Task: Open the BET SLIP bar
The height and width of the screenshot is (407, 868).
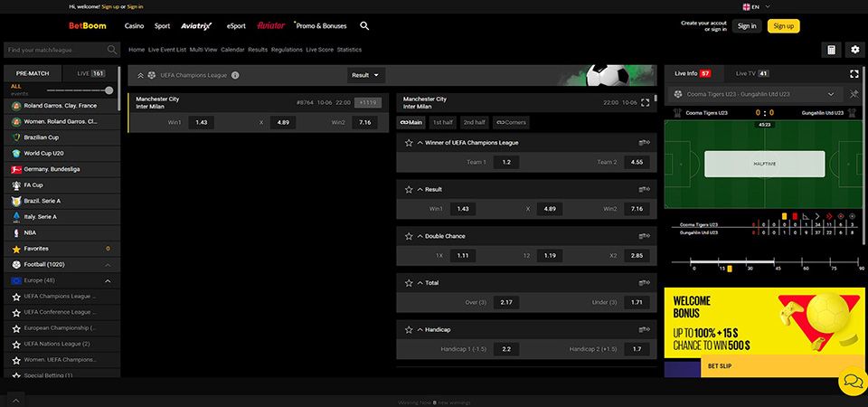Action: coord(784,366)
